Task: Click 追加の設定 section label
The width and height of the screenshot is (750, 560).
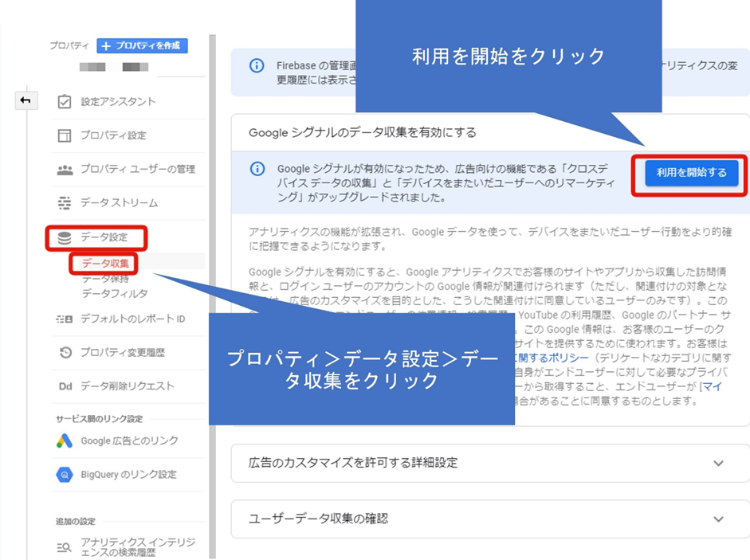Action: click(x=76, y=521)
